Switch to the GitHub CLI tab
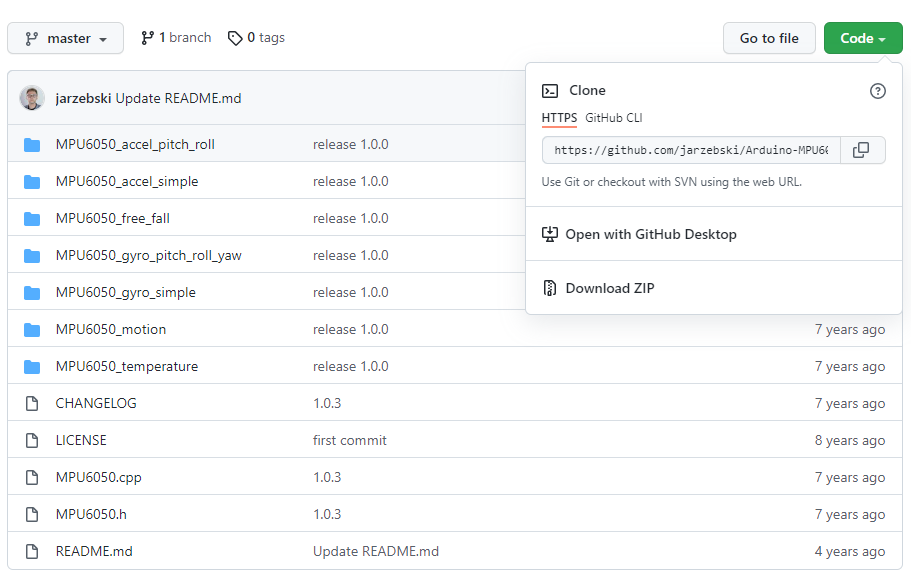 [x=613, y=118]
